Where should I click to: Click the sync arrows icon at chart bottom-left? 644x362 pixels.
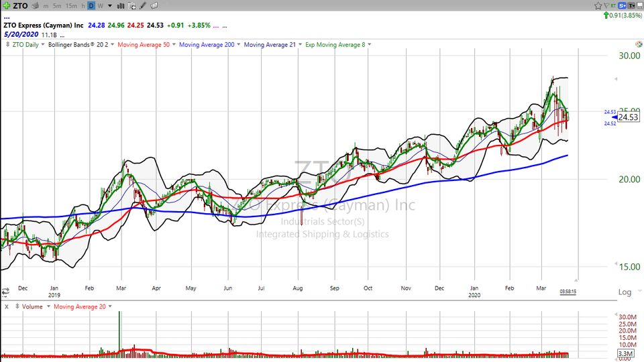[5, 292]
